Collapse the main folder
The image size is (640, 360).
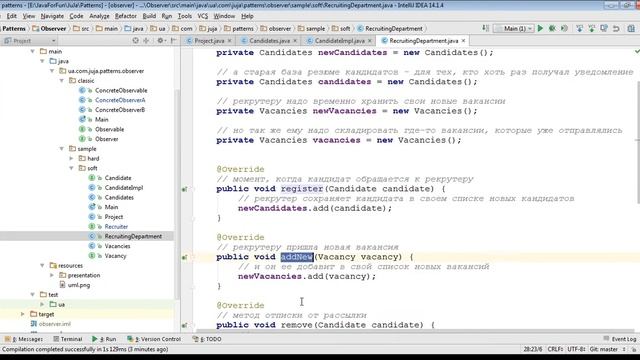pyautogui.click(x=33, y=51)
